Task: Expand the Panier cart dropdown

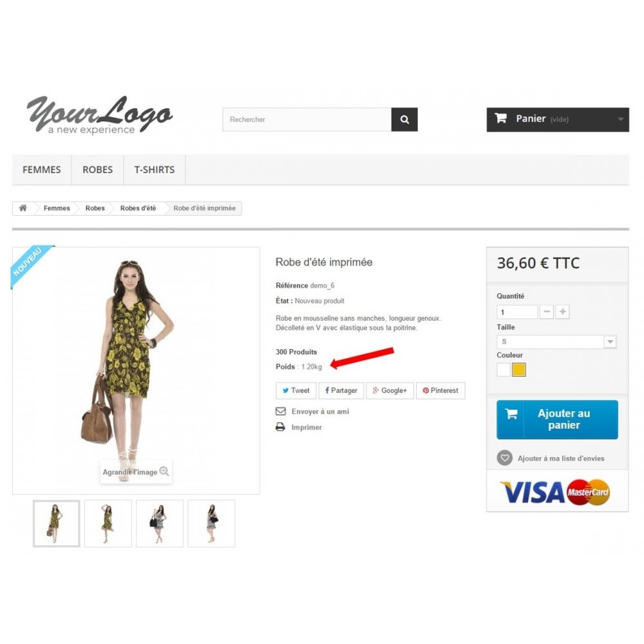Action: point(621,119)
